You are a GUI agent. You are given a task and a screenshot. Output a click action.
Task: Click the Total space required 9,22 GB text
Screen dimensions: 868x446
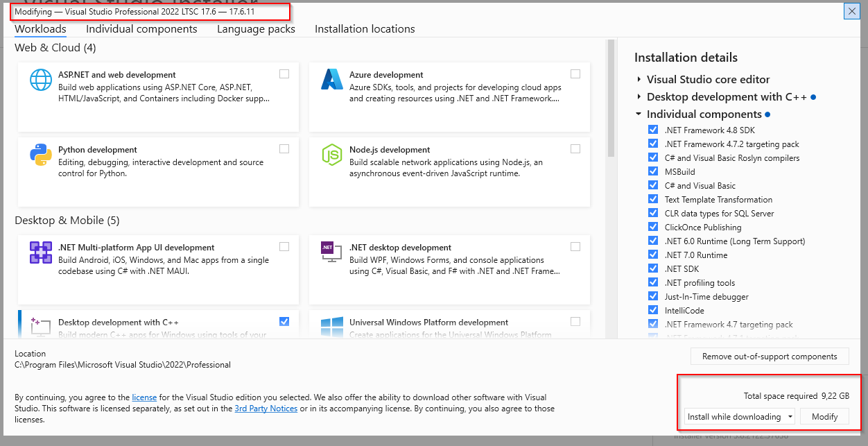(797, 396)
